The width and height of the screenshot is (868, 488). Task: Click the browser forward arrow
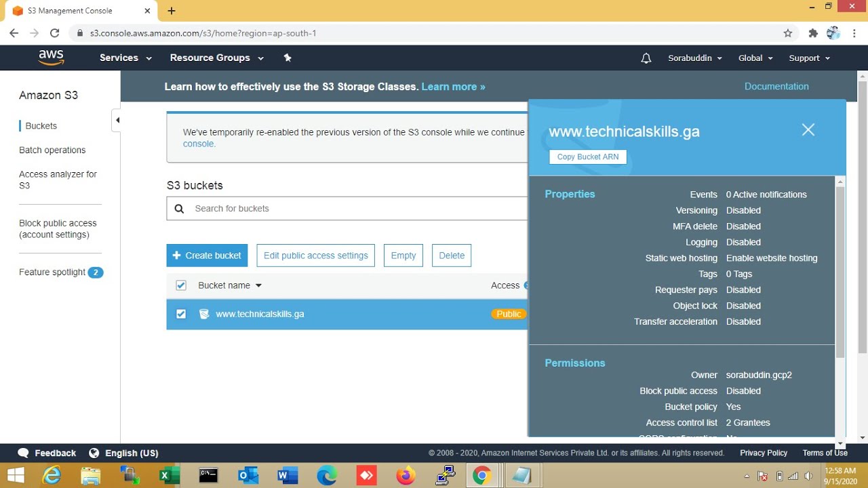[x=35, y=33]
